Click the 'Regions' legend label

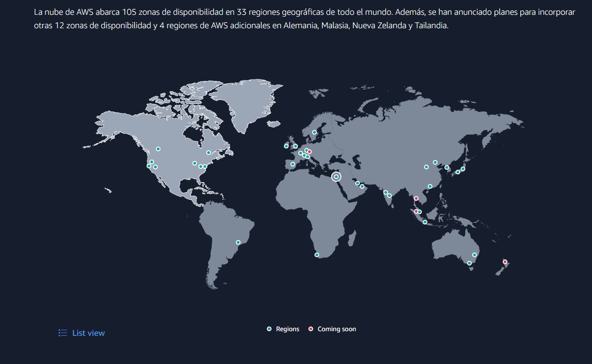(x=288, y=329)
